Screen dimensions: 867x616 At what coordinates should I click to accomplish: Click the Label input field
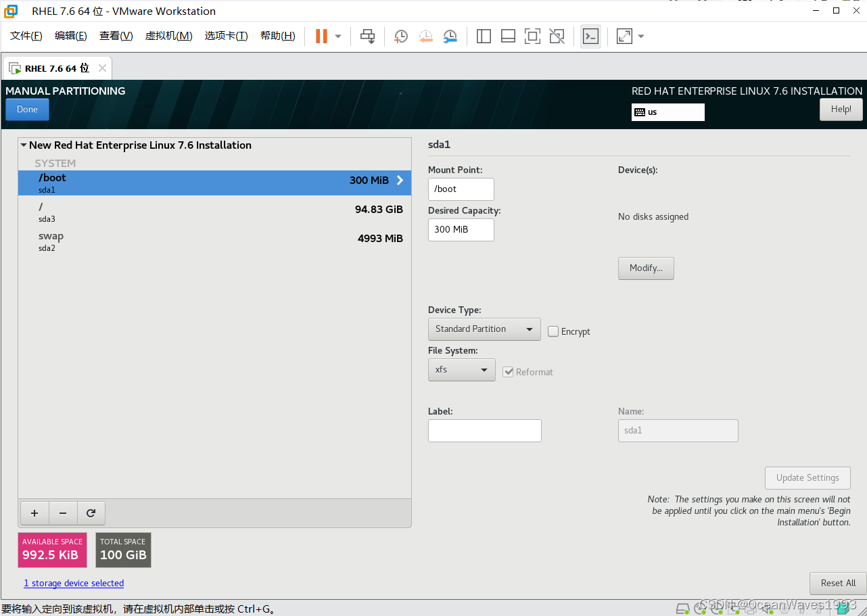(485, 431)
